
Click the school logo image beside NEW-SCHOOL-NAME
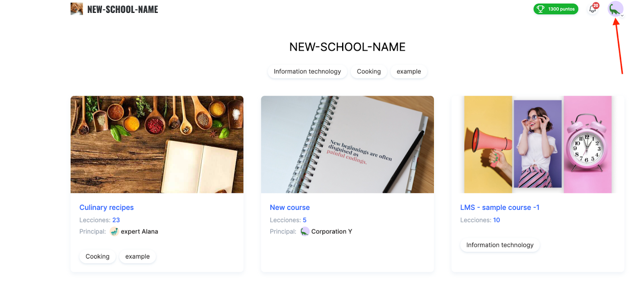[76, 9]
